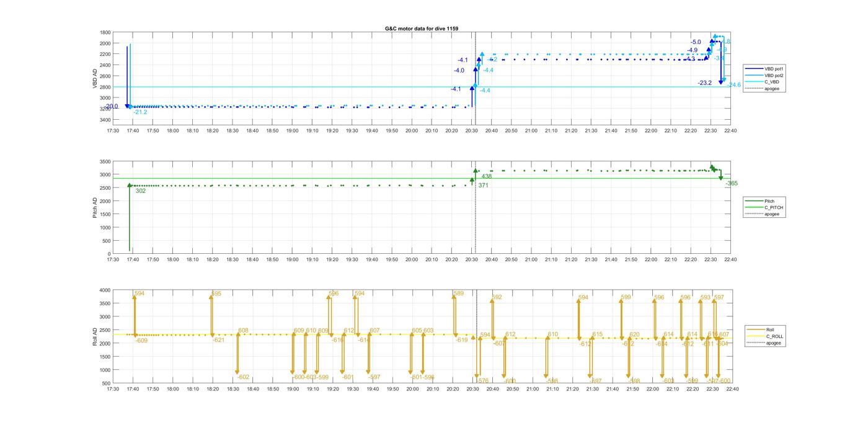Screen dimensions: 868x430
Task: Click the '-619' roll data label
Action: tap(462, 340)
